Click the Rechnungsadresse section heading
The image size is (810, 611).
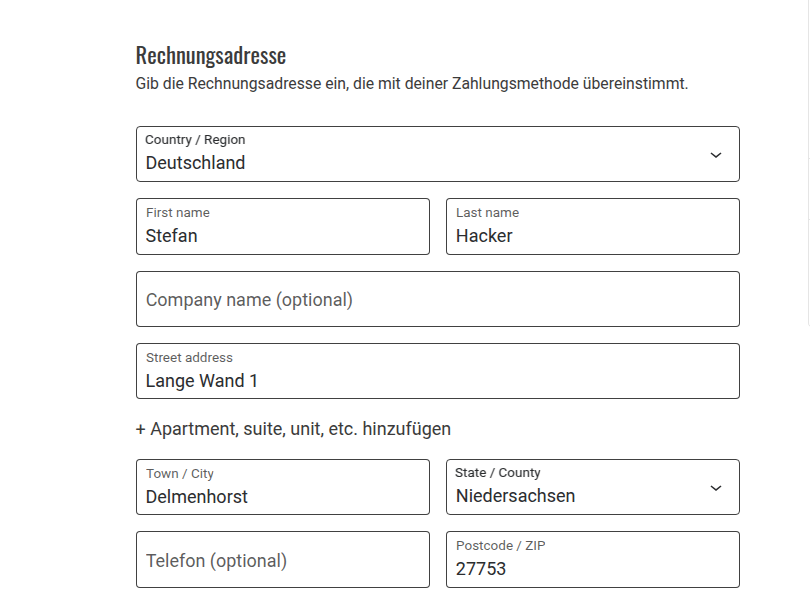(211, 55)
